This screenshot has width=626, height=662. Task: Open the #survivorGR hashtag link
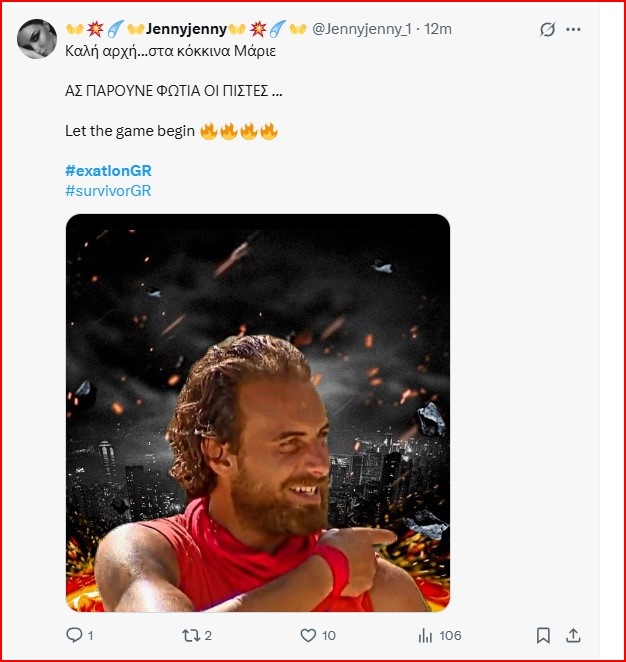[x=108, y=190]
